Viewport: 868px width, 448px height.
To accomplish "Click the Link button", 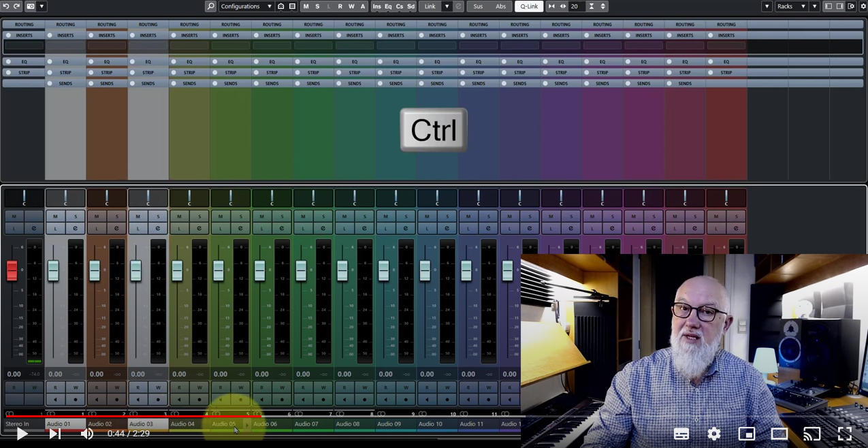I will [430, 6].
